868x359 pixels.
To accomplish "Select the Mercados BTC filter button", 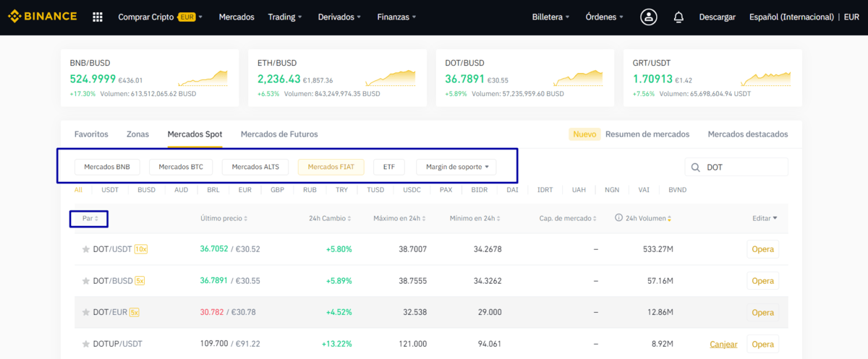I will (x=181, y=167).
